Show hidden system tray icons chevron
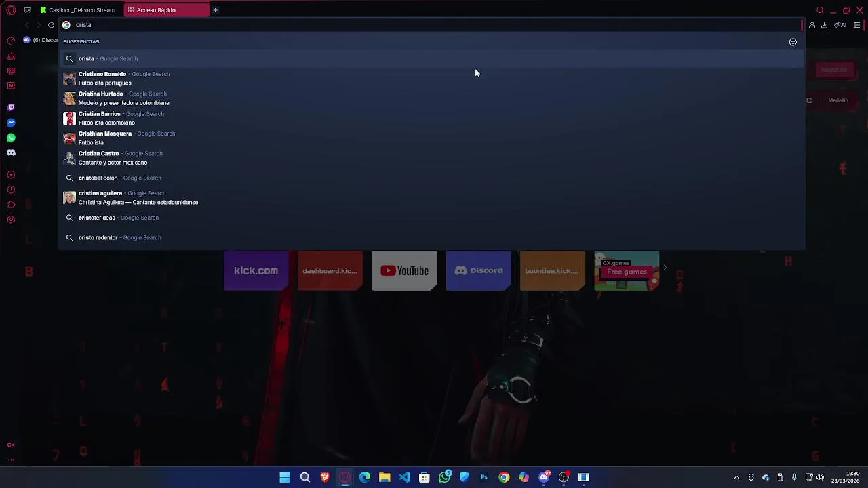868x488 pixels. (736, 477)
